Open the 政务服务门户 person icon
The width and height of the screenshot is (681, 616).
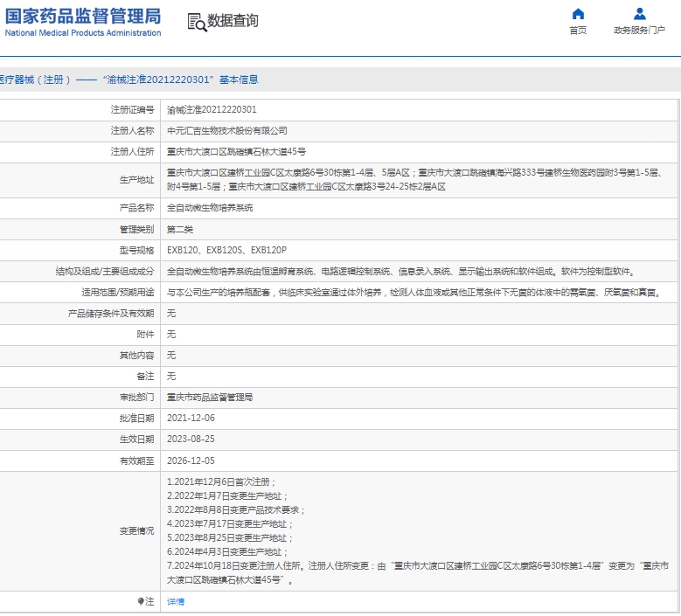639,14
